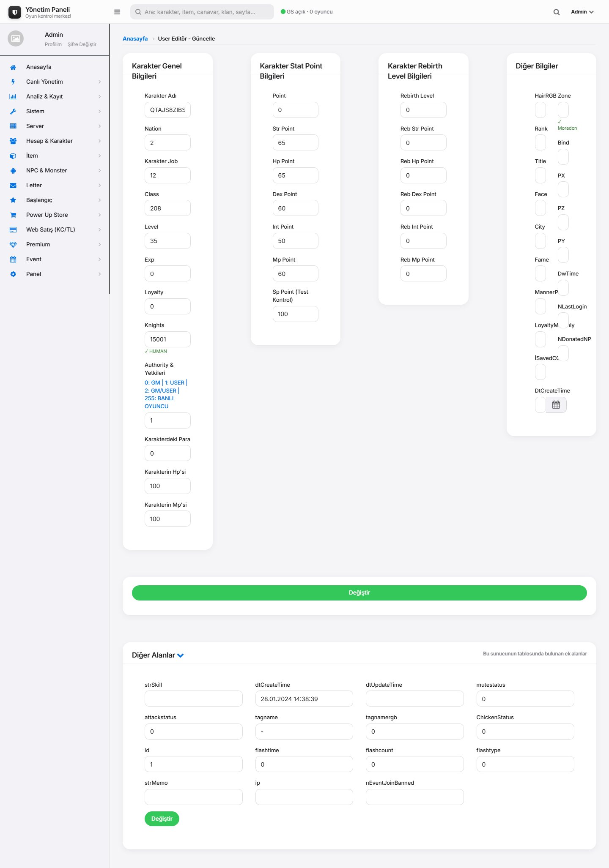This screenshot has width=609, height=868.
Task: Click the Server stack icon
Action: (13, 126)
